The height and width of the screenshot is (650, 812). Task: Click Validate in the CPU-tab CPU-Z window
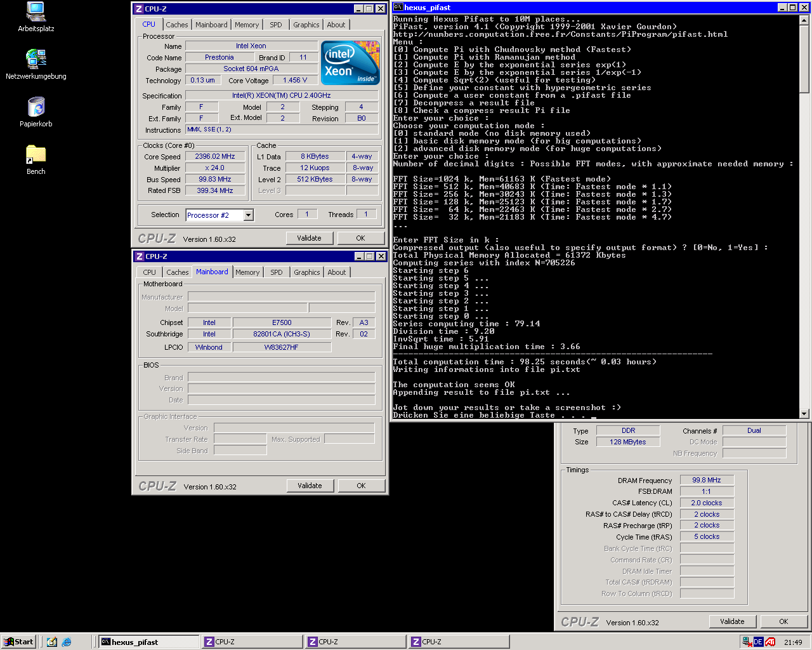pos(309,238)
